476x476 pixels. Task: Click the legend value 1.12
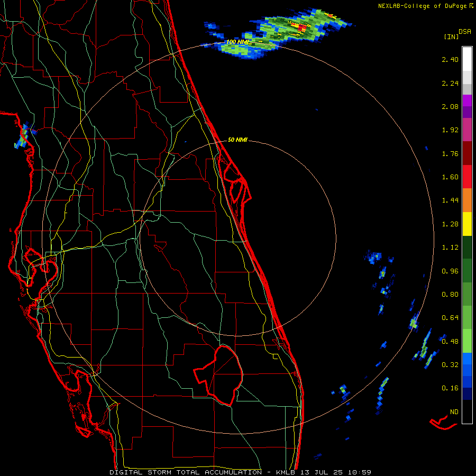(x=450, y=248)
